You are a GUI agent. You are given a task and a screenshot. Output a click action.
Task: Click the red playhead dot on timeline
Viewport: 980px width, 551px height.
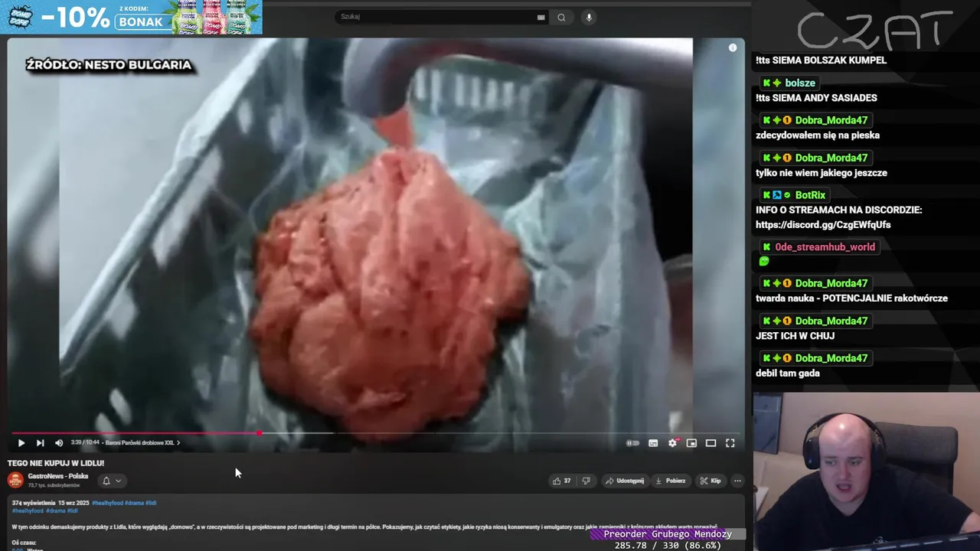pyautogui.click(x=260, y=433)
